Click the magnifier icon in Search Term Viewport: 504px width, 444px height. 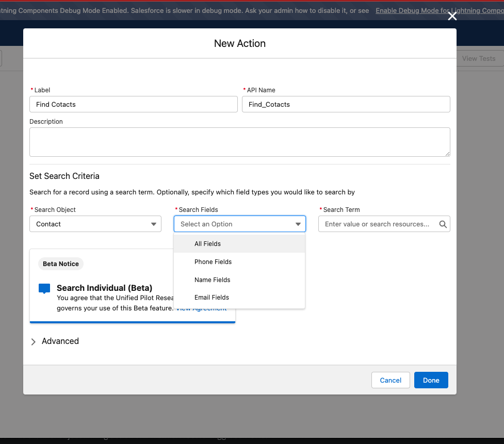pos(443,224)
